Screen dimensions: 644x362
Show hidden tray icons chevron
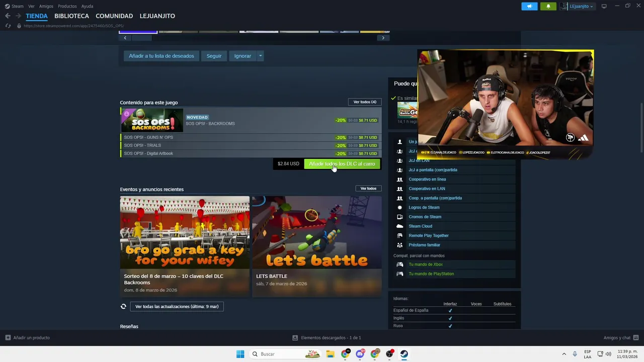pos(564,354)
